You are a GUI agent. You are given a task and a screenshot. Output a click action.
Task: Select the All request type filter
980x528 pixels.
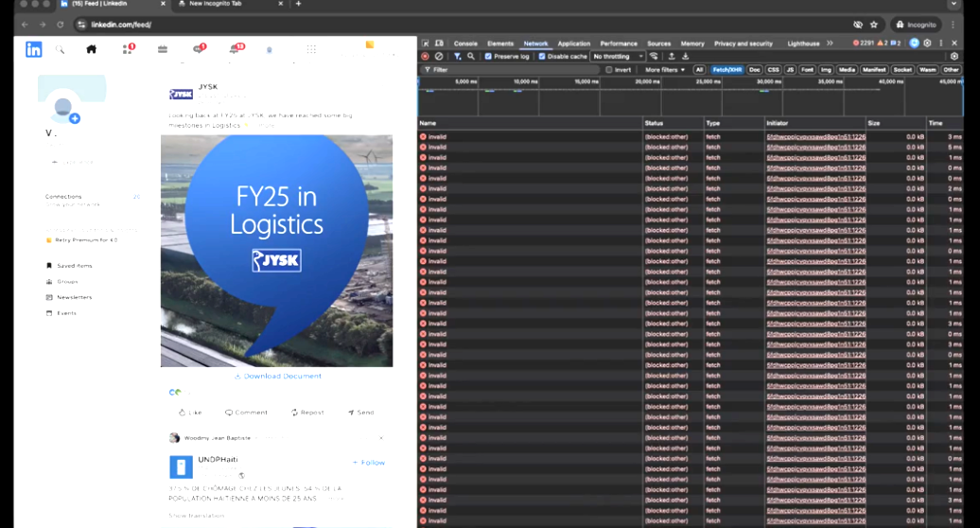(x=699, y=70)
